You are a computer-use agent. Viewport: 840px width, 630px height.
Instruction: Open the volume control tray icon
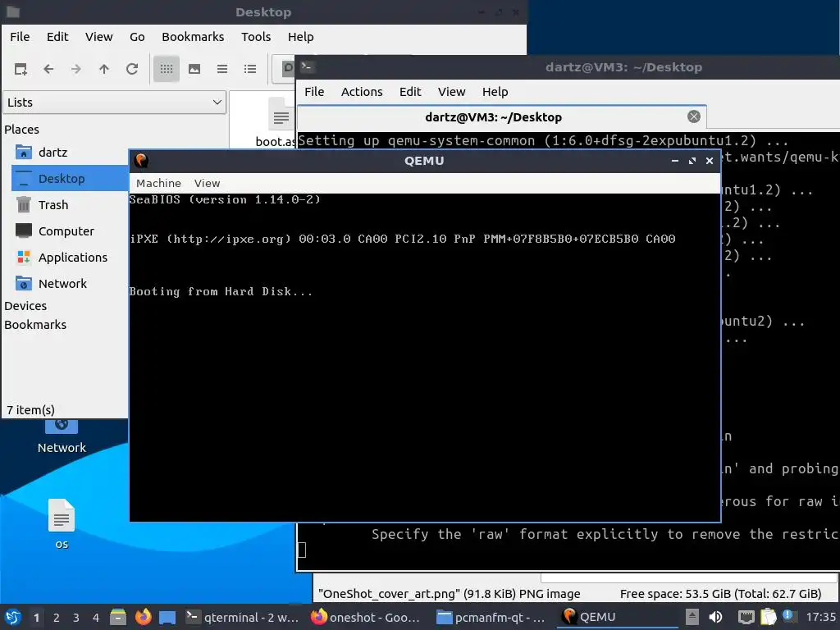tap(715, 617)
